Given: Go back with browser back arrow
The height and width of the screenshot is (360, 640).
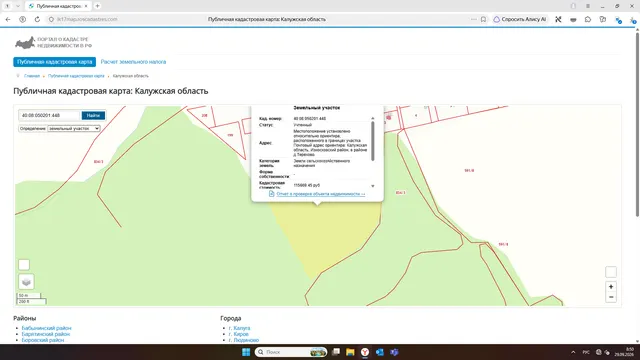Looking at the screenshot, I should click(x=8, y=19).
